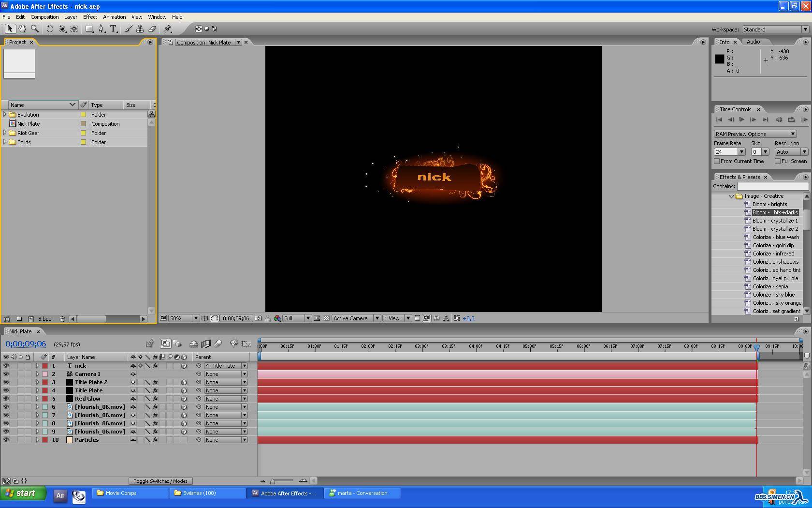
Task: Expand the Evolution folder
Action: pyautogui.click(x=5, y=115)
